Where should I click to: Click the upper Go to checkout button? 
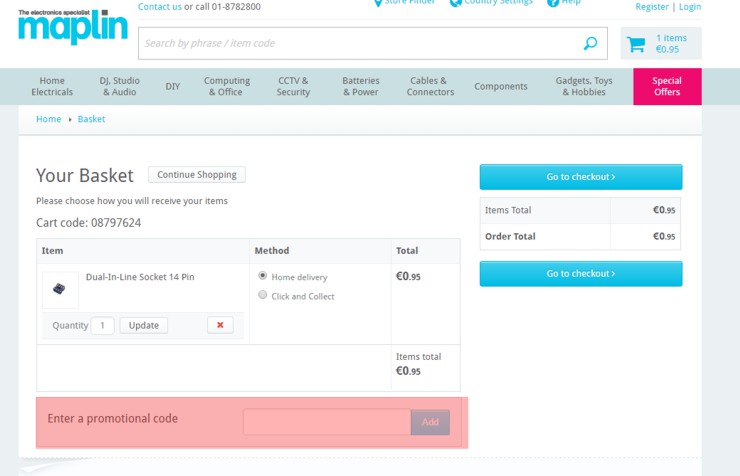click(x=581, y=177)
